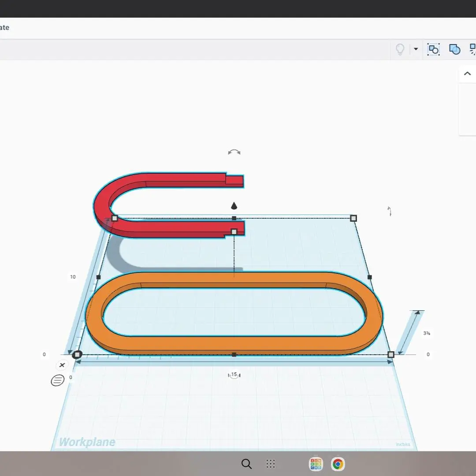This screenshot has width=476, height=476.
Task: Click the Show All lightbulb icon
Action: [400, 49]
